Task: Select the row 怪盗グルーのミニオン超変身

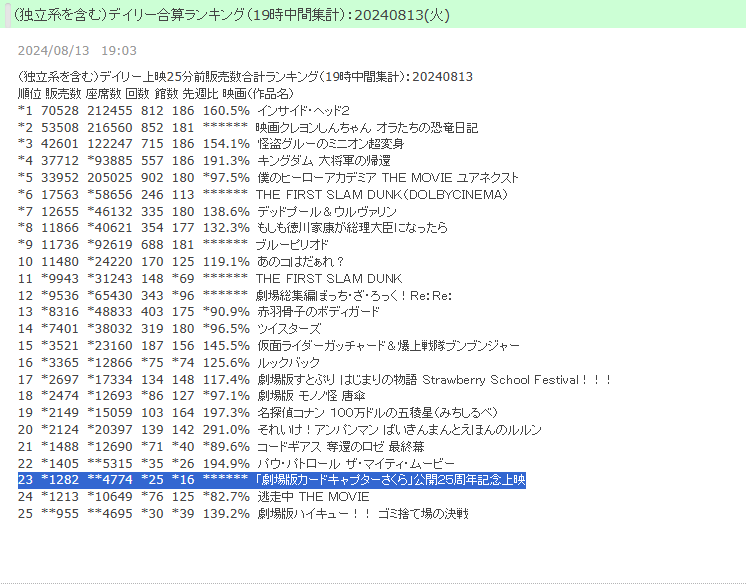Action: 211,144
